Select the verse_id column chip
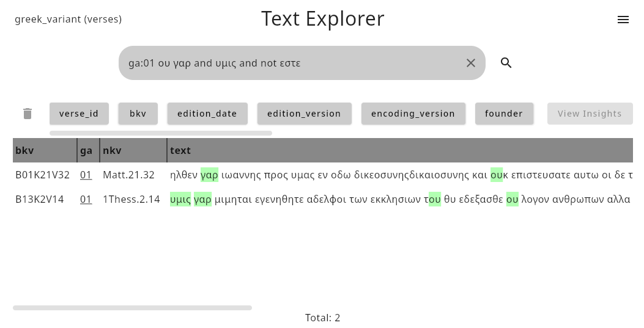The image size is (644, 328). coord(79,114)
